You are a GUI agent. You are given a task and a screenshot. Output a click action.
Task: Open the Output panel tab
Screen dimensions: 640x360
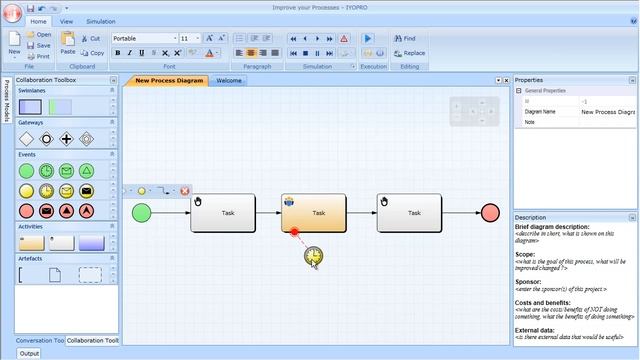29,353
